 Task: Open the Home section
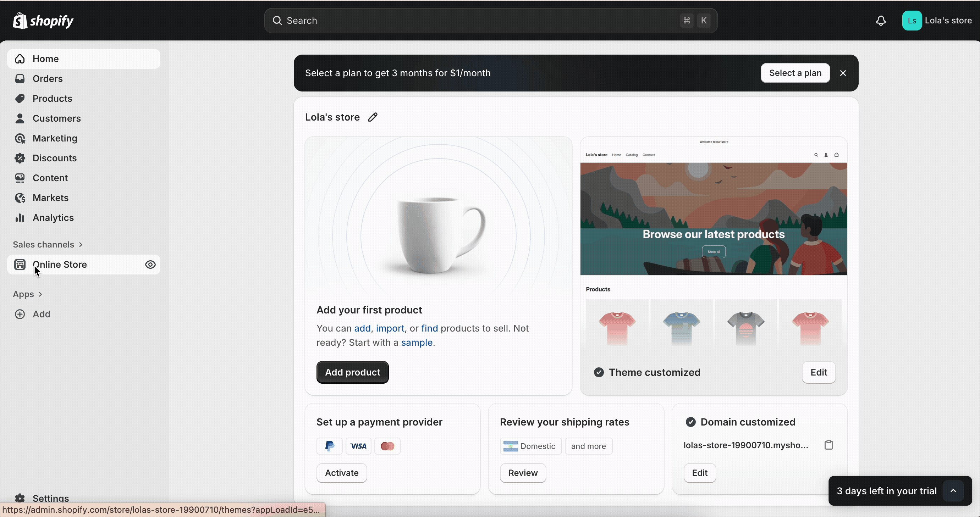tap(45, 59)
